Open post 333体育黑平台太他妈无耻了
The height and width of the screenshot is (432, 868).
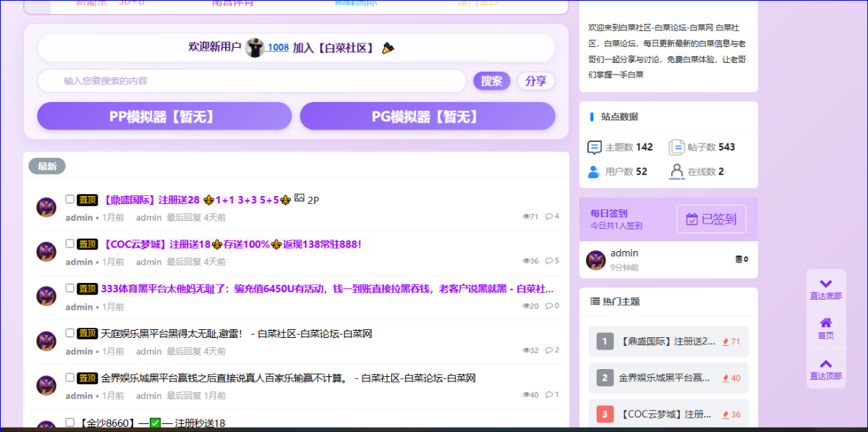[x=328, y=289]
